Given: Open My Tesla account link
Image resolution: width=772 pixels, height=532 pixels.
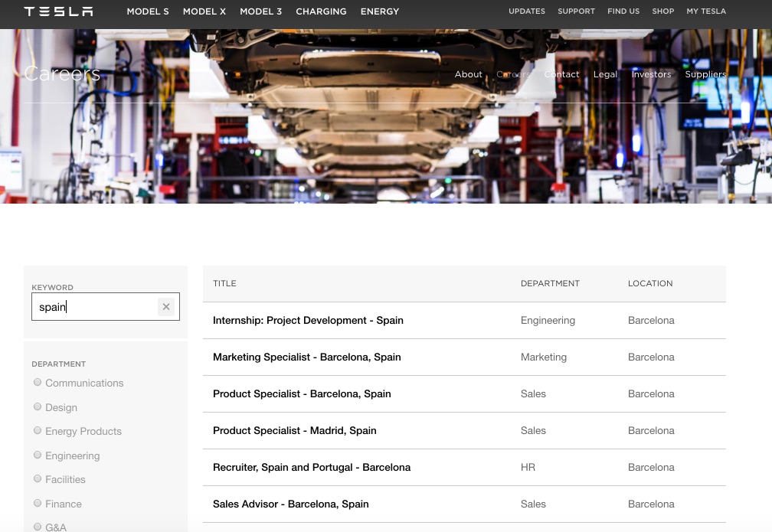Looking at the screenshot, I should [x=706, y=11].
